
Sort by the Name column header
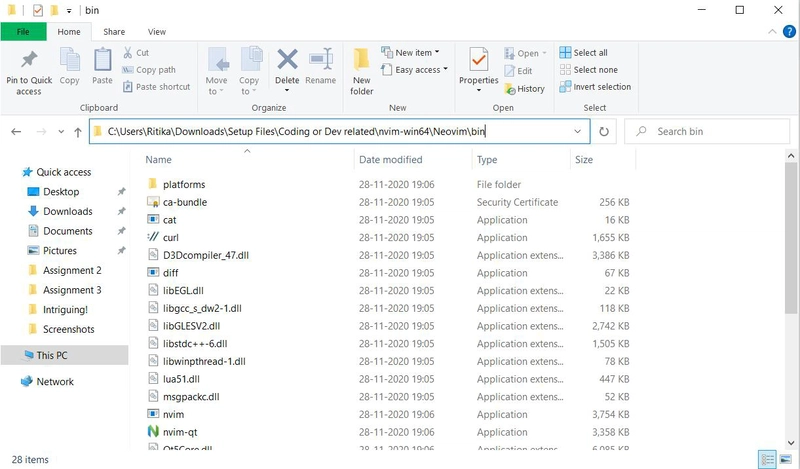pyautogui.click(x=159, y=160)
